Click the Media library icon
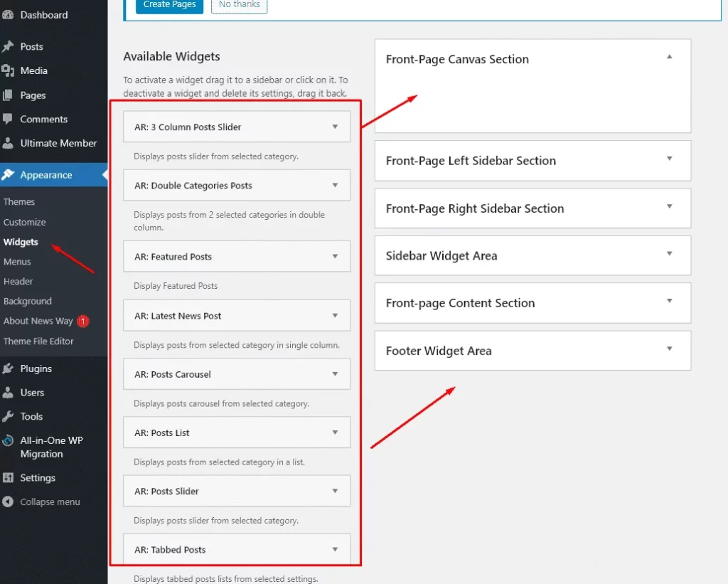728x584 pixels. [8, 70]
